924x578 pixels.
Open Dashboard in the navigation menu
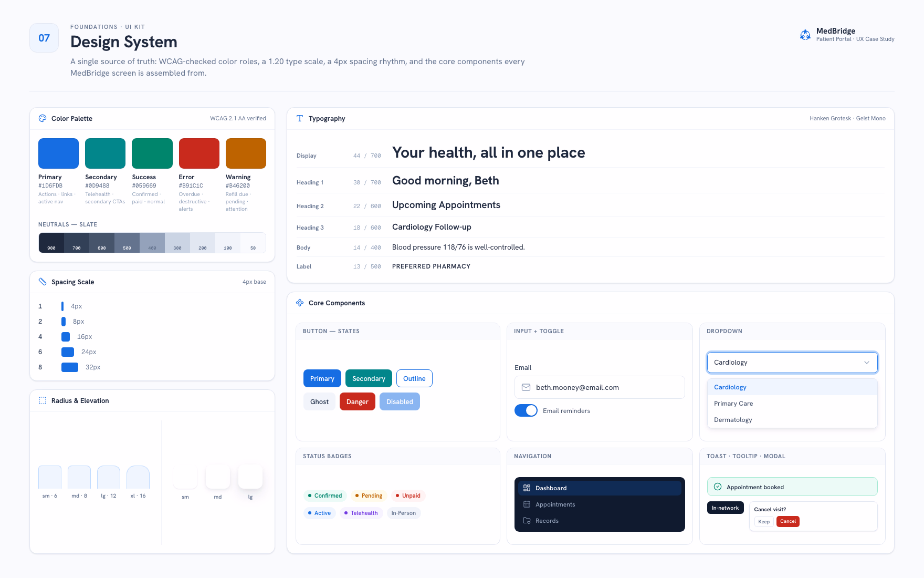(600, 488)
